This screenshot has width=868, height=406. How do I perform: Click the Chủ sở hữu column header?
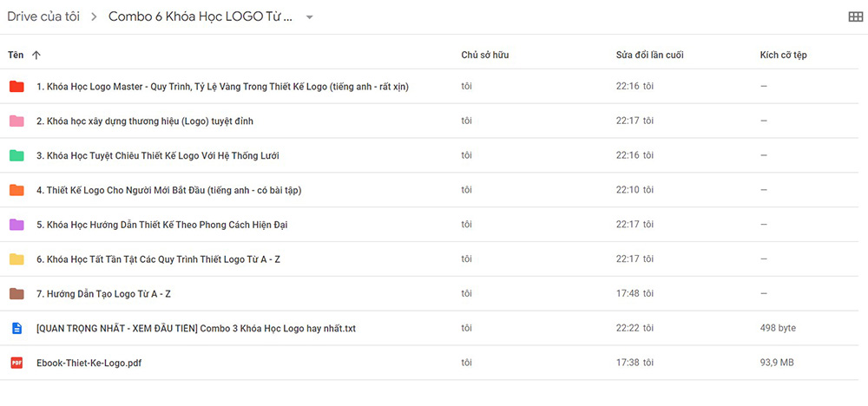point(484,56)
